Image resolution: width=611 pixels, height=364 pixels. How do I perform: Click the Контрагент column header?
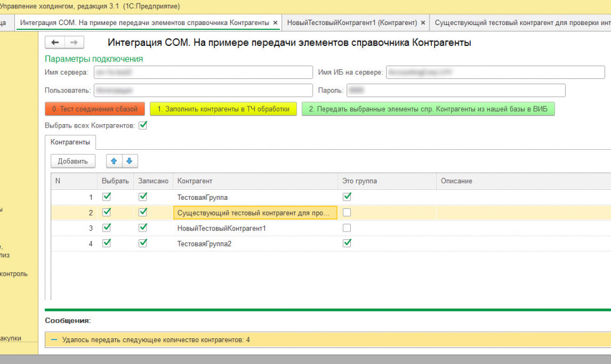pyautogui.click(x=255, y=181)
